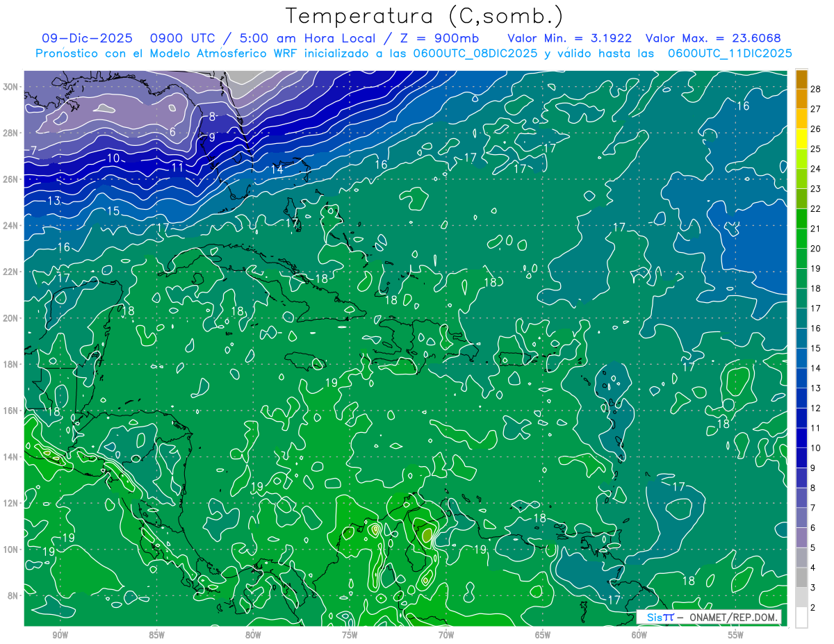The image size is (834, 644).
Task: Click the contour label 10 on the map
Action: pyautogui.click(x=113, y=158)
